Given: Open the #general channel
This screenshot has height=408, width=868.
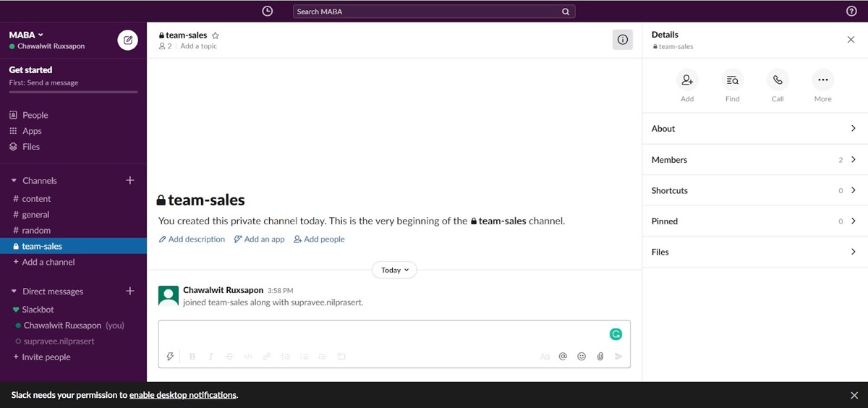Looking at the screenshot, I should tap(73, 215).
